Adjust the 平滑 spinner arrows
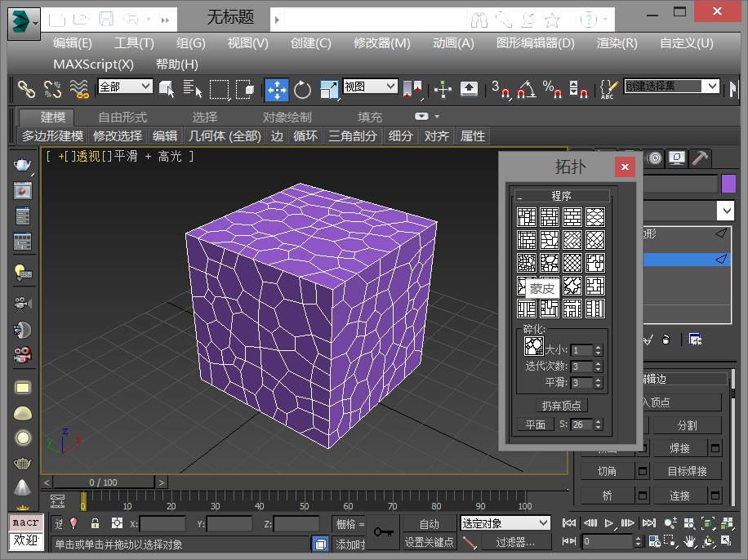Image resolution: width=748 pixels, height=560 pixels. [x=599, y=383]
